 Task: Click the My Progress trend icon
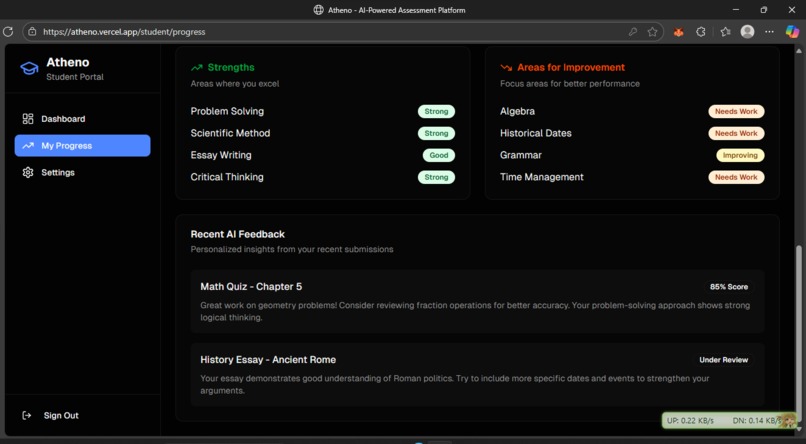coord(28,145)
